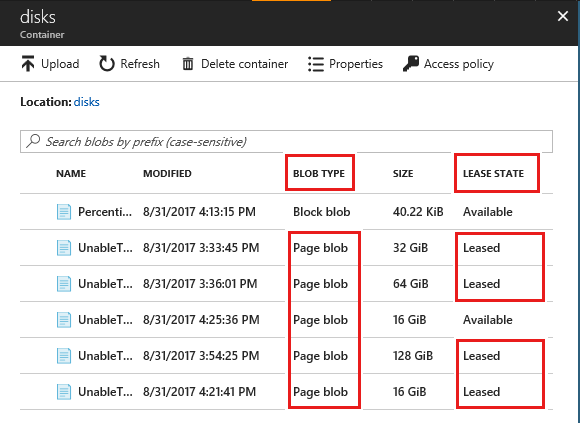
Task: Sort by the MODIFIED column header
Action: coord(167,174)
